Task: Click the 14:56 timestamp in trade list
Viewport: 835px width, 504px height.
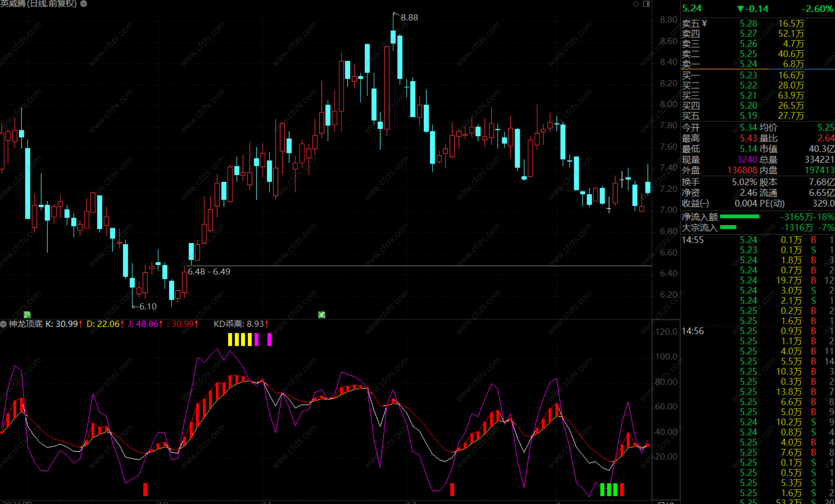Action: pyautogui.click(x=693, y=331)
